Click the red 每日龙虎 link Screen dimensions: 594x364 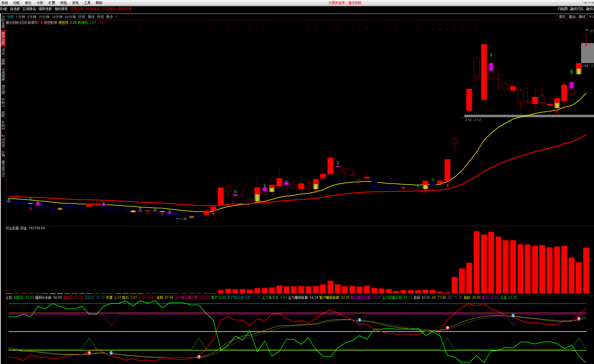125,9
